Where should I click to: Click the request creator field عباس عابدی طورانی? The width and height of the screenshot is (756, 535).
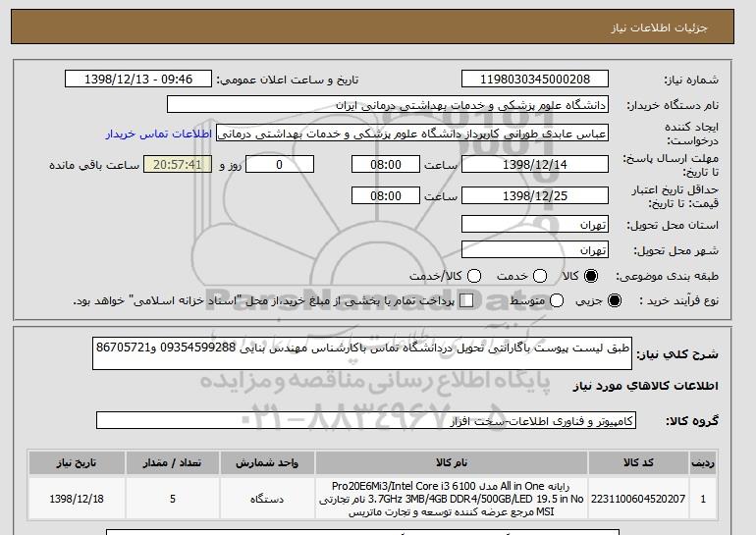pos(412,134)
